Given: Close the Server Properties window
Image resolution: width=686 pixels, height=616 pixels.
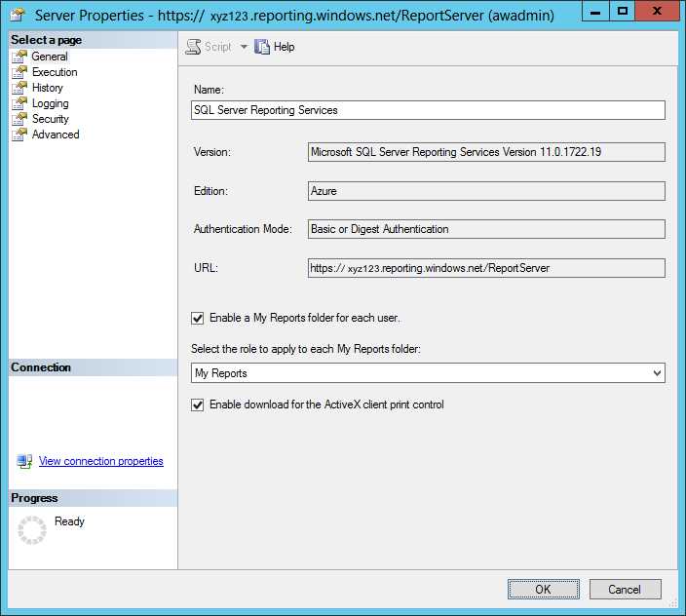Looking at the screenshot, I should [x=656, y=12].
